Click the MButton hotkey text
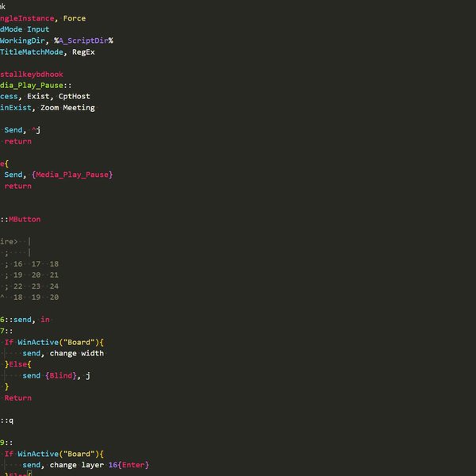This screenshot has width=476, height=476. 24,219
